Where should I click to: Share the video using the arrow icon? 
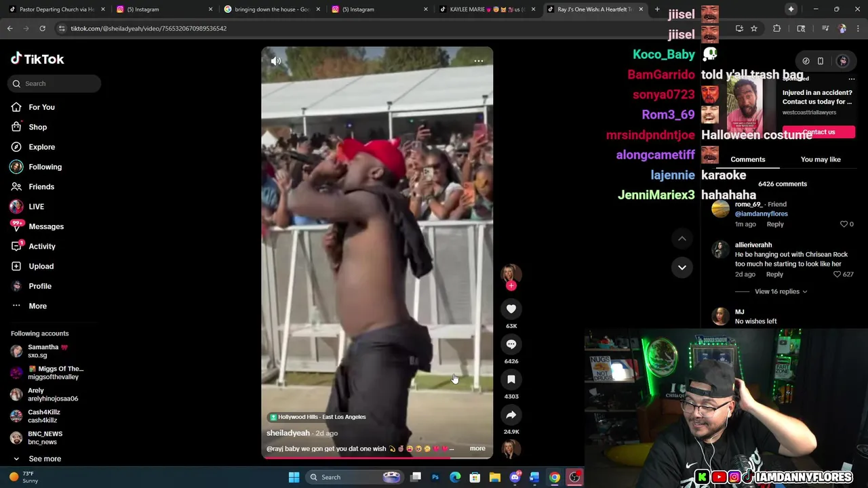(511, 415)
